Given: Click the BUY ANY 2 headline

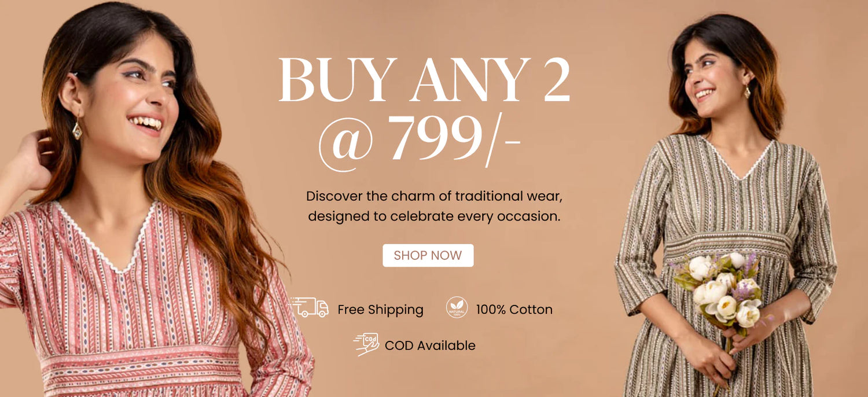Looking at the screenshot, I should coord(424,80).
